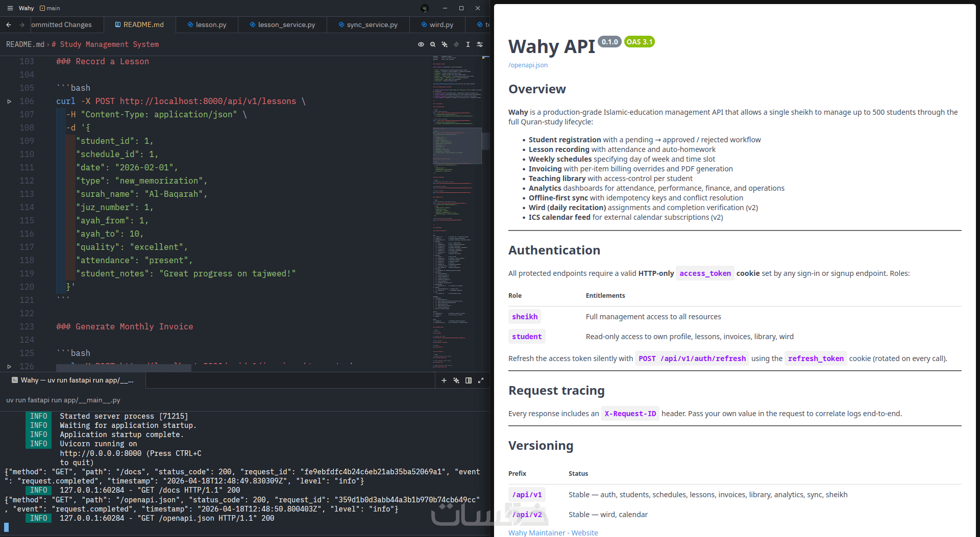Go back in editor navigation history

pos(9,24)
